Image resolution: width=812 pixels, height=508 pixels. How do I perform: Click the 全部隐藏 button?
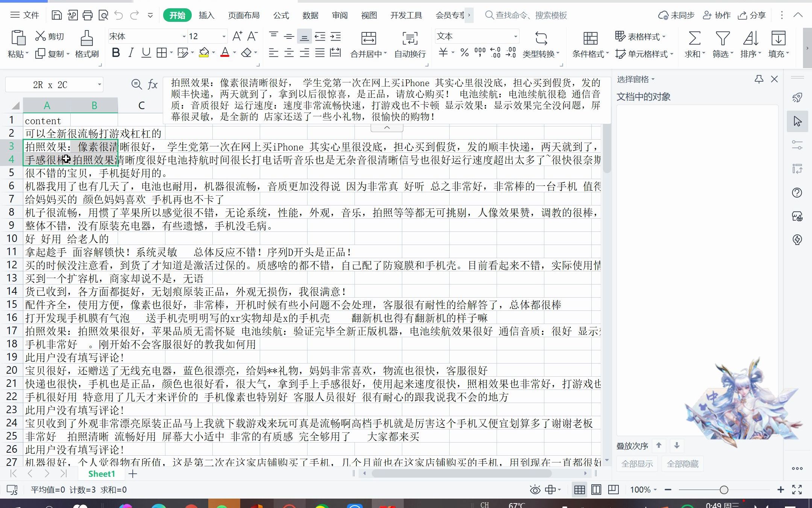683,464
